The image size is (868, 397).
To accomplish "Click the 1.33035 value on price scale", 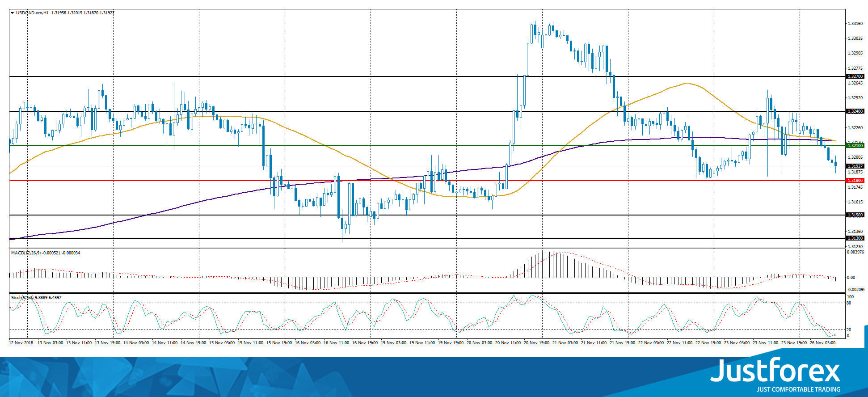I will [x=855, y=38].
